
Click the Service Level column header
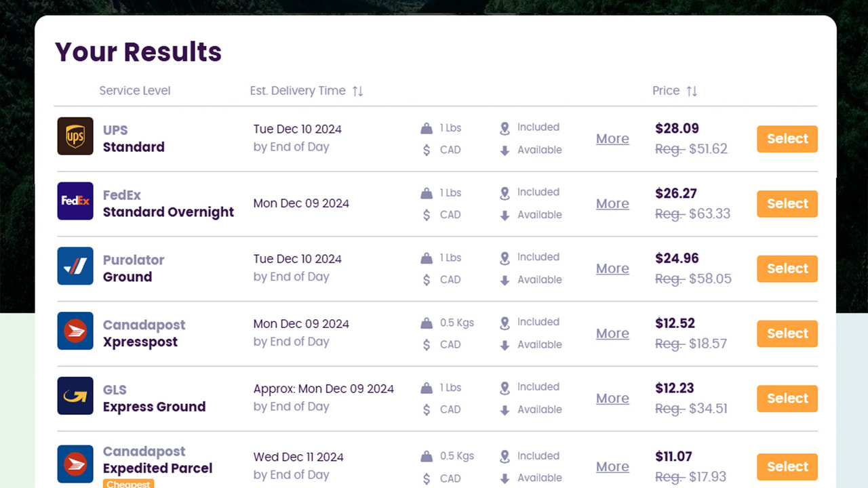pyautogui.click(x=134, y=90)
